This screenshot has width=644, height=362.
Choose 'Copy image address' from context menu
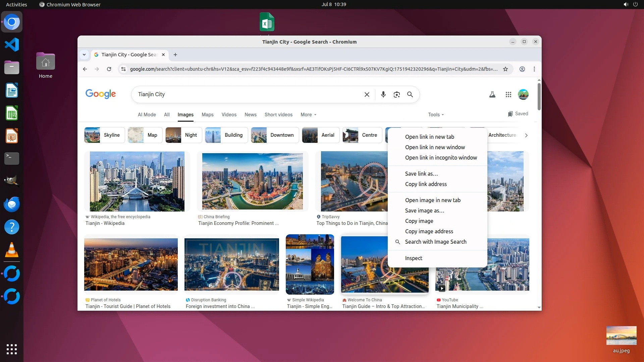[429, 231]
